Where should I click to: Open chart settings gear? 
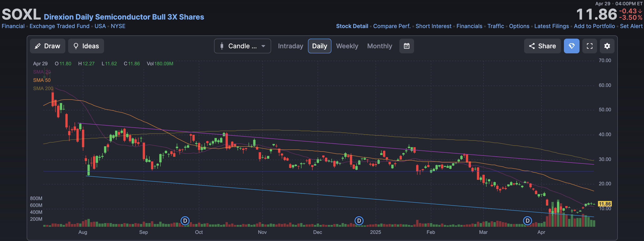coord(607,46)
